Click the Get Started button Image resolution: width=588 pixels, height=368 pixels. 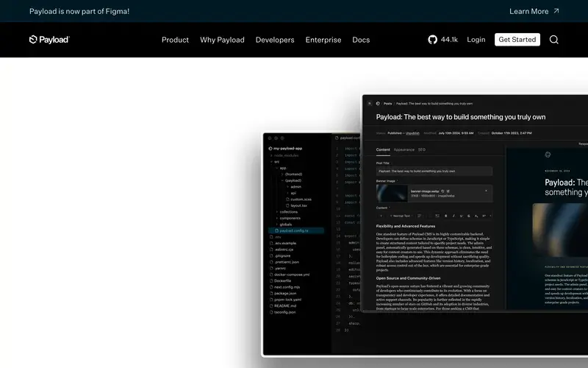[517, 40]
